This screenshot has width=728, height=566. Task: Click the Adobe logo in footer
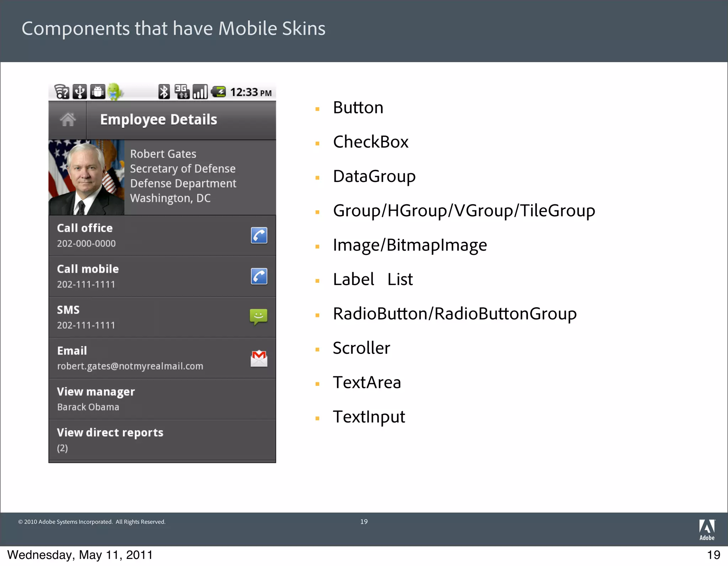[707, 530]
